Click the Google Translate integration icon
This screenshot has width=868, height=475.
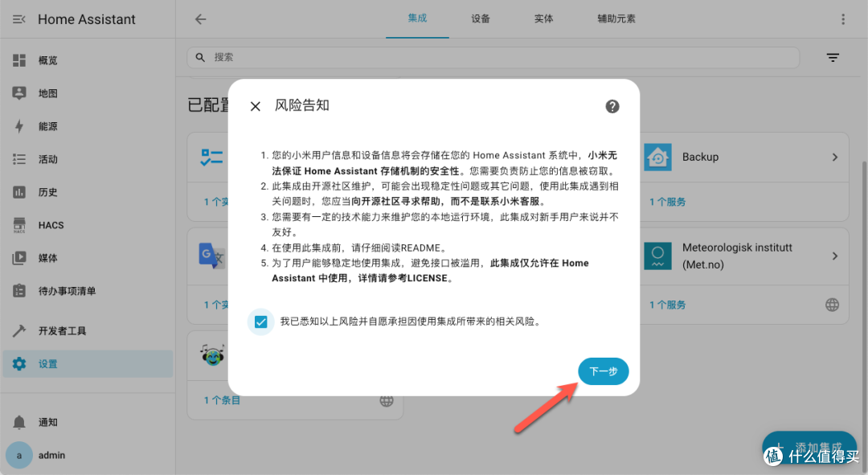212,256
